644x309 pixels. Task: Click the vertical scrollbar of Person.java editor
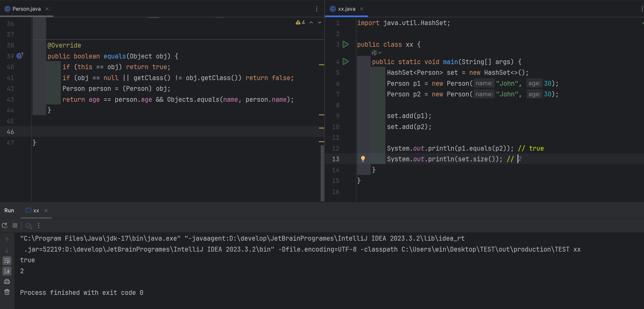coord(322,173)
